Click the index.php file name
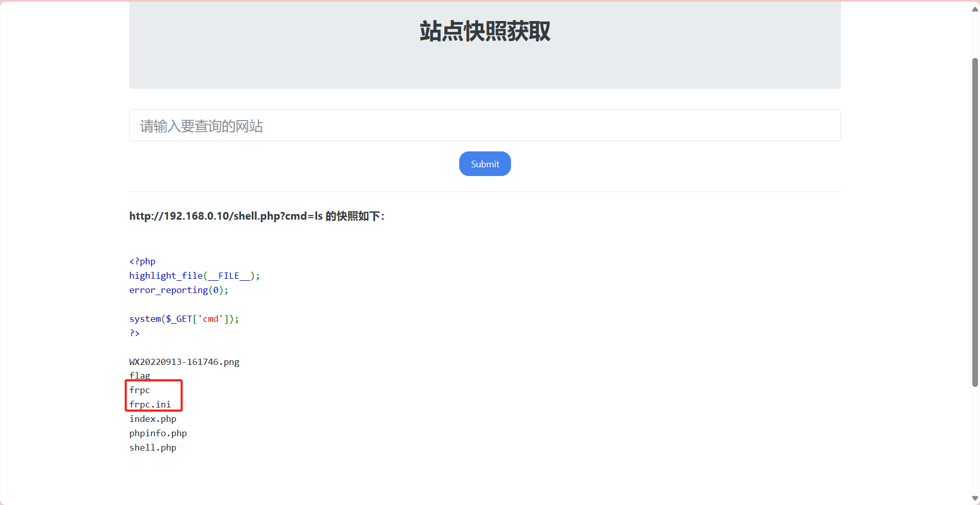980x505 pixels. click(x=153, y=419)
